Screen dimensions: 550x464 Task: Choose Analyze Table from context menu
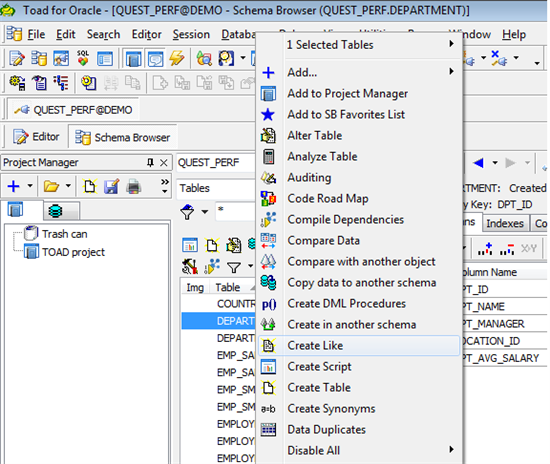pyautogui.click(x=360, y=156)
